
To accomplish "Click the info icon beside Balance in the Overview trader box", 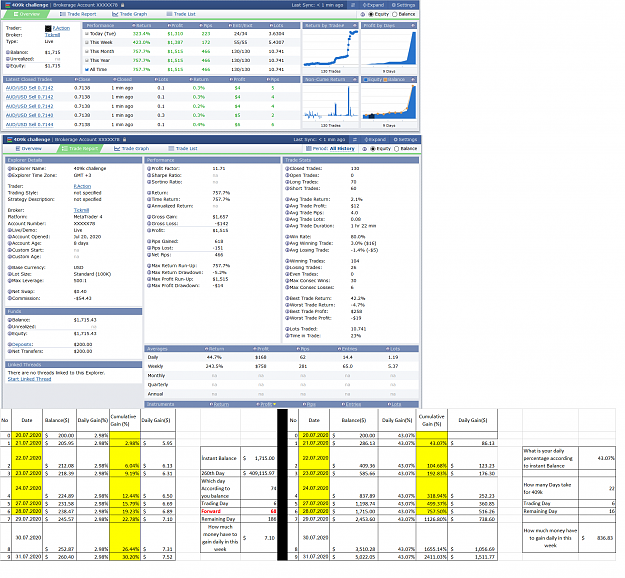I will coord(8,52).
